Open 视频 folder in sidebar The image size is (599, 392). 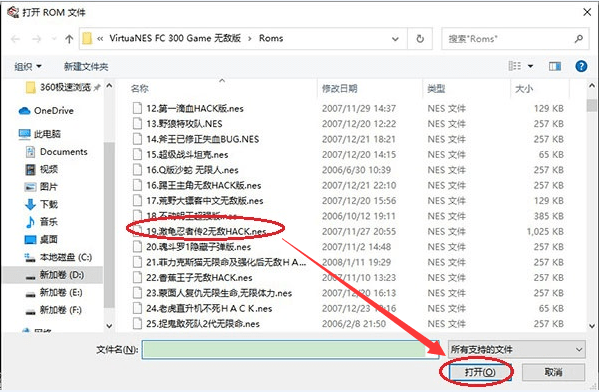coord(42,169)
